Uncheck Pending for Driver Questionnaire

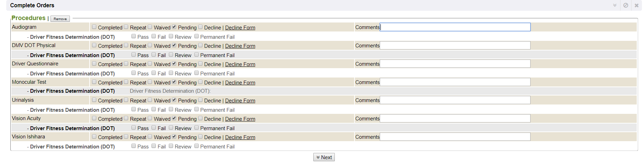coord(174,64)
